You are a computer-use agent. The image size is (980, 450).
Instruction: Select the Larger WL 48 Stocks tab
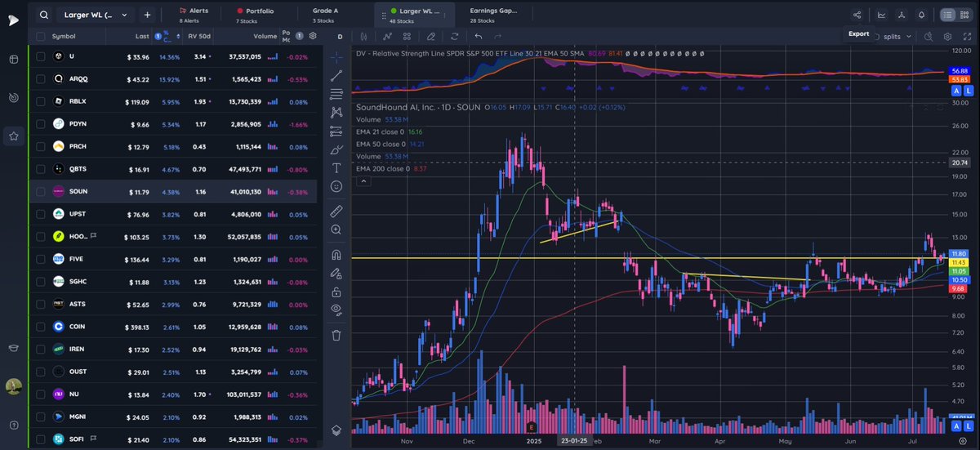pos(415,15)
